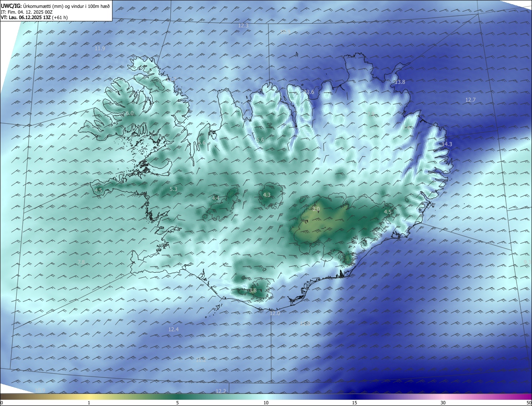Click the color scale at tick 0

(x=1, y=403)
